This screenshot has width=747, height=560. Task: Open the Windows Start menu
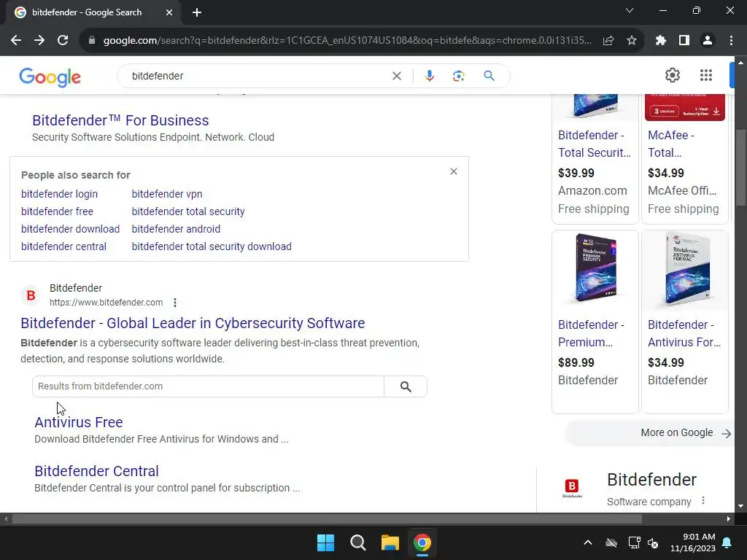326,542
